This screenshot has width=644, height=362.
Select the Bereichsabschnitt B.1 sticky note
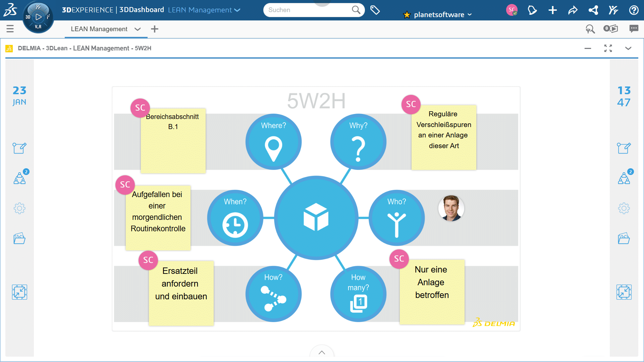[173, 141]
